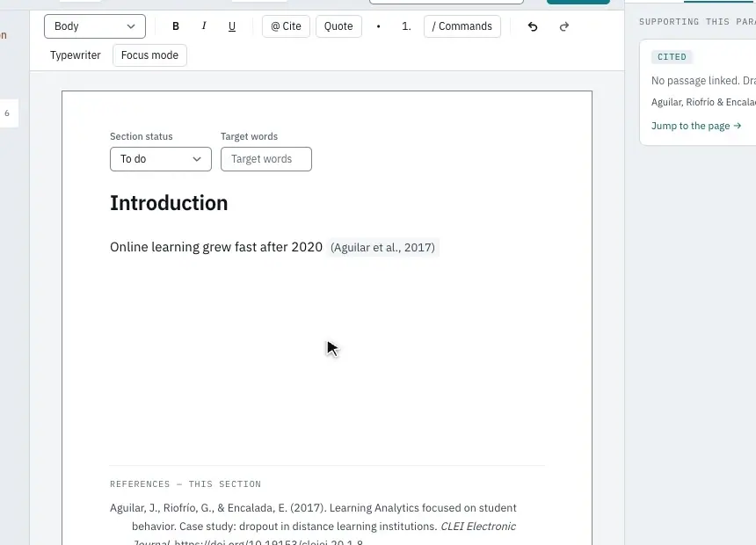This screenshot has height=545, width=756.
Task: Click the Introduction heading
Action: [x=169, y=203]
